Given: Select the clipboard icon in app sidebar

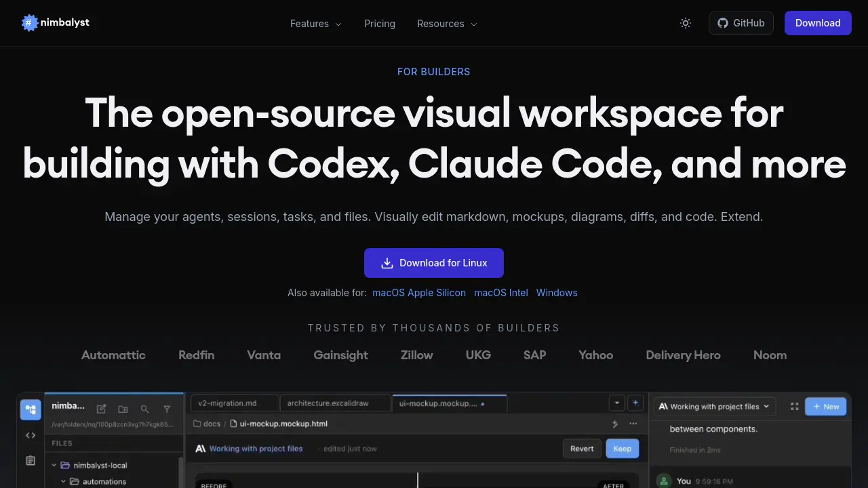Looking at the screenshot, I should click(31, 461).
